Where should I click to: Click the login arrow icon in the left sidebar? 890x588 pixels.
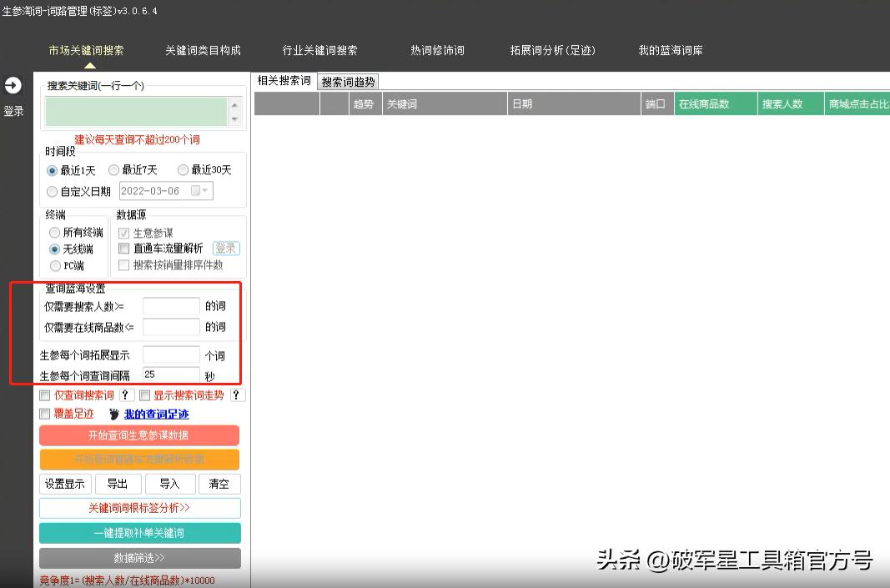13,86
